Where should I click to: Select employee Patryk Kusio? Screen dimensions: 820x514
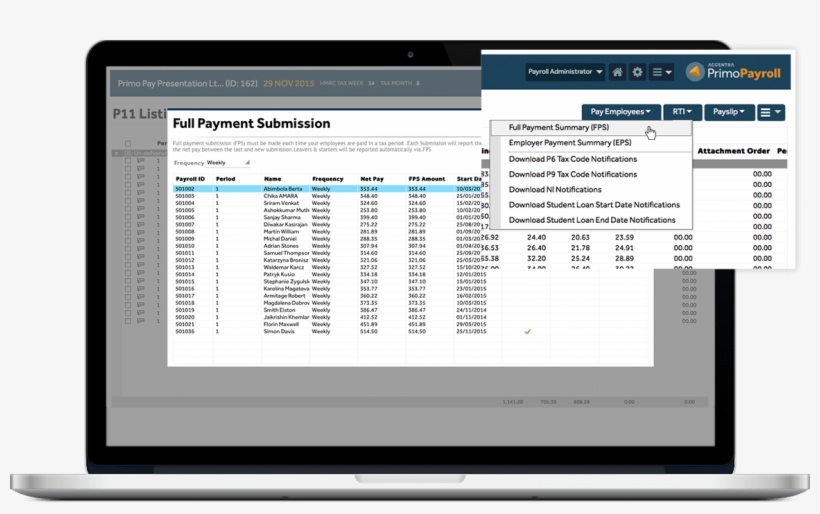click(x=279, y=275)
